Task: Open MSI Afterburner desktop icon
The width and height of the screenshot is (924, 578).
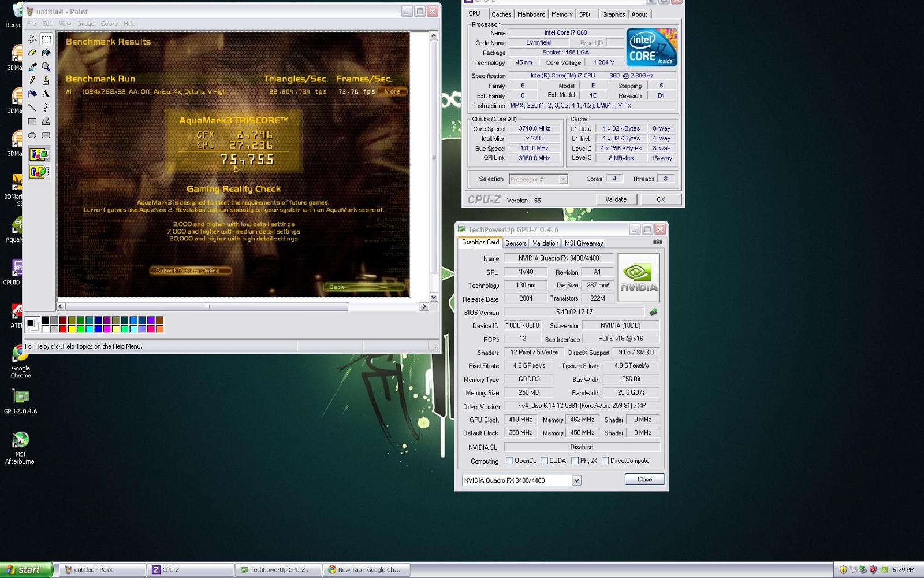Action: pos(21,448)
